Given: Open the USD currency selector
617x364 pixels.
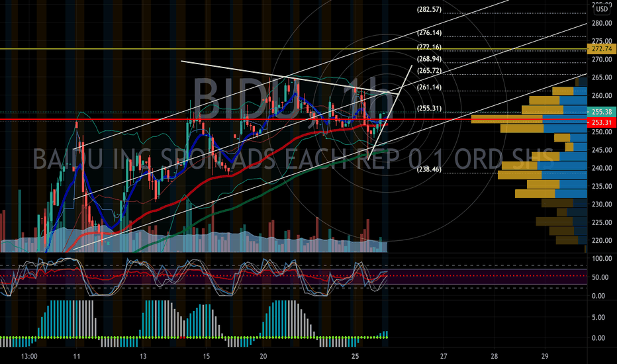Looking at the screenshot, I should click(x=602, y=9).
